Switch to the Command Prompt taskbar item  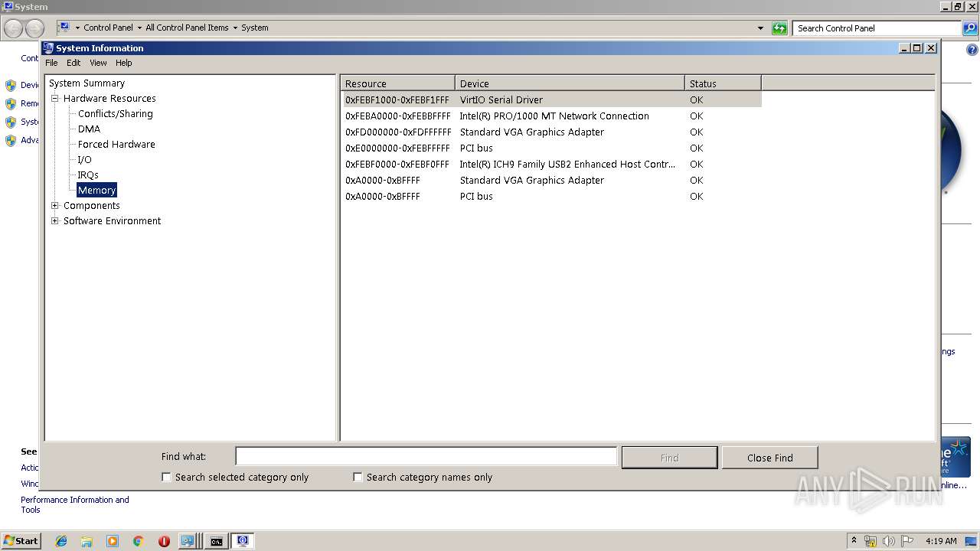coord(217,541)
